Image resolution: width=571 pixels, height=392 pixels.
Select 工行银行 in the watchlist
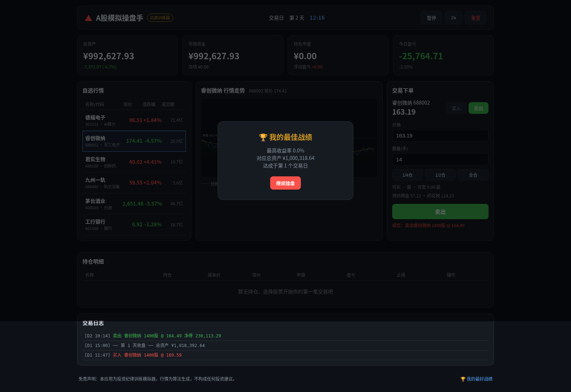(134, 225)
